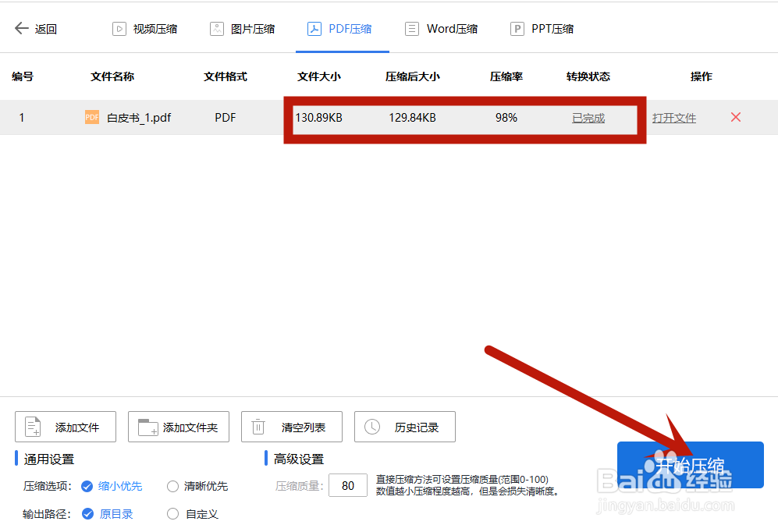Open the compressed file via 打开文件
Image resolution: width=778 pixels, height=532 pixels.
(674, 117)
